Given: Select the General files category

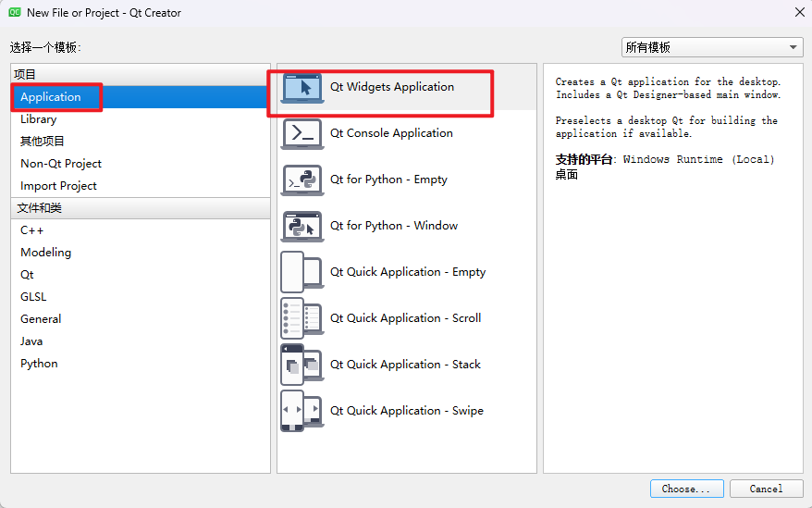Looking at the screenshot, I should [x=140, y=319].
